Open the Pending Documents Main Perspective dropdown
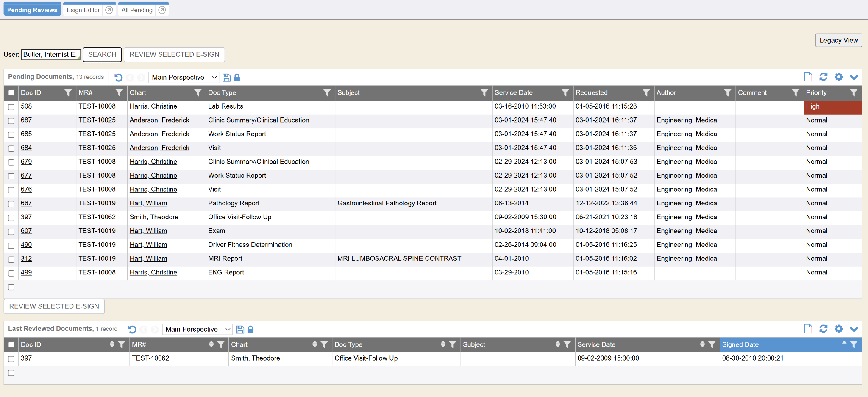Screen dimensions: 868x397 click(184, 78)
